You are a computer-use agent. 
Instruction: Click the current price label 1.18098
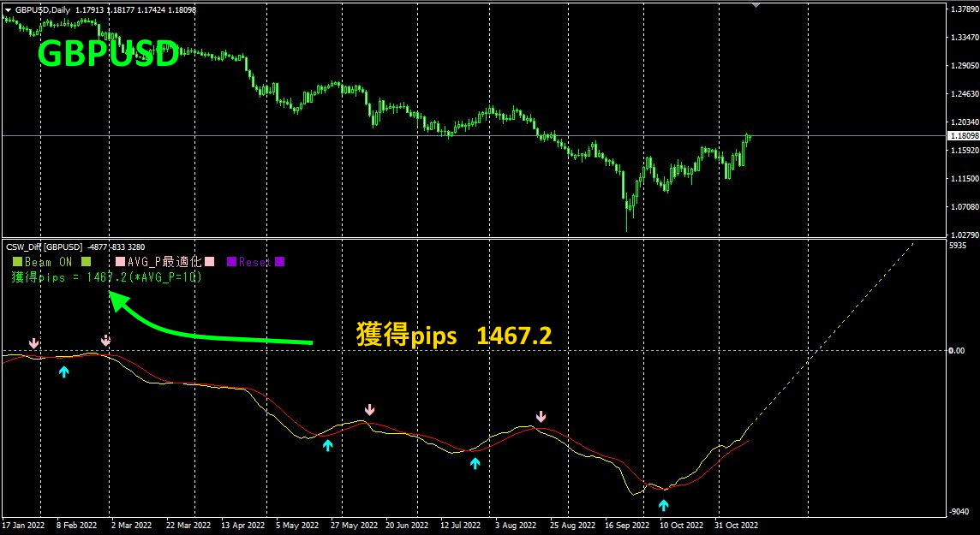point(963,135)
